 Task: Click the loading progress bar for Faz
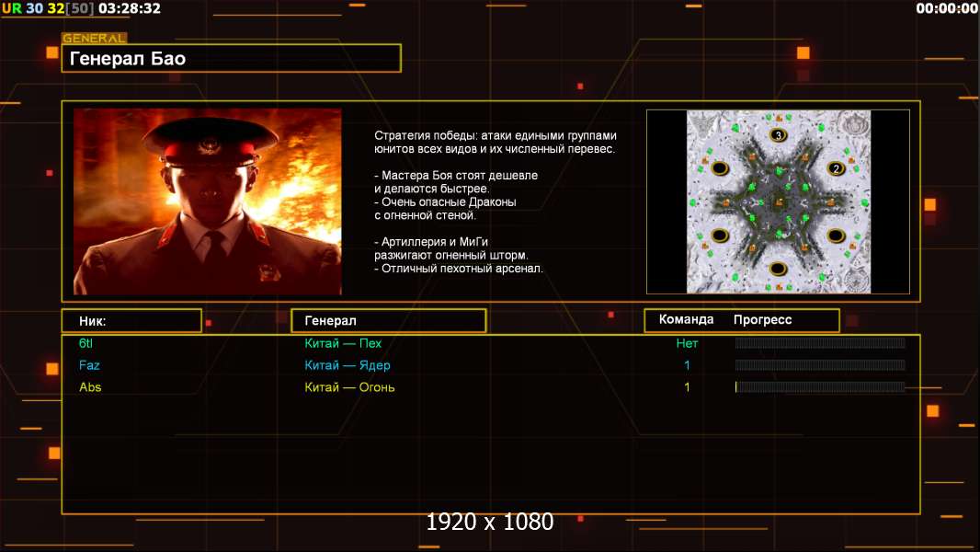click(x=820, y=365)
